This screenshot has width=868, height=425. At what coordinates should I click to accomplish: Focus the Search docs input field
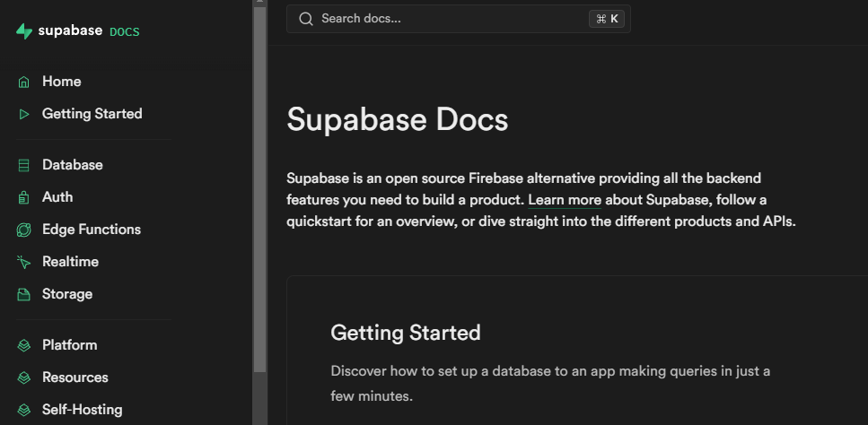click(x=459, y=19)
